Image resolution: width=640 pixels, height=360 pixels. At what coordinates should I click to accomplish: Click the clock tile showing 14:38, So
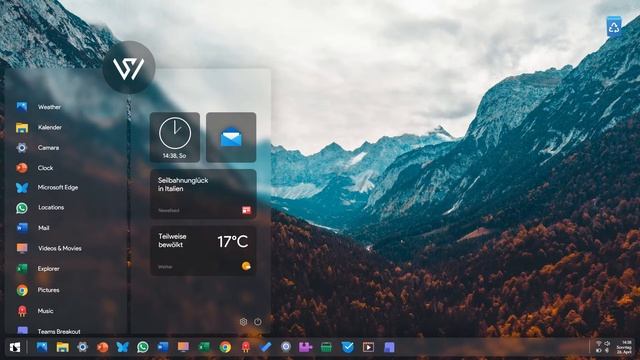pos(175,137)
